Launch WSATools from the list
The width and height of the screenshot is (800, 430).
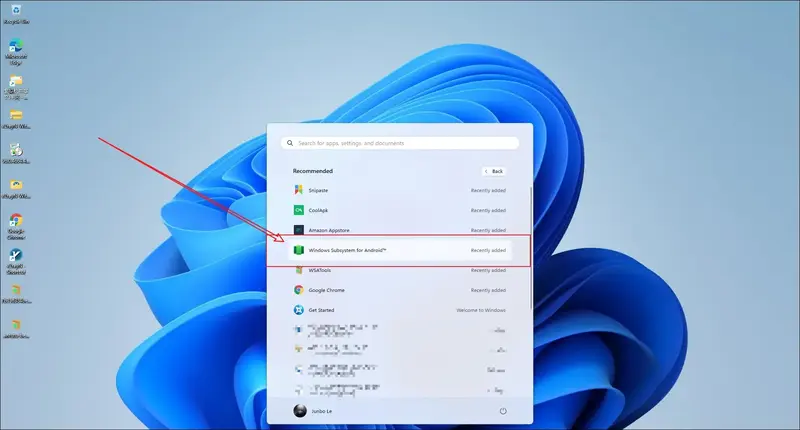[320, 270]
